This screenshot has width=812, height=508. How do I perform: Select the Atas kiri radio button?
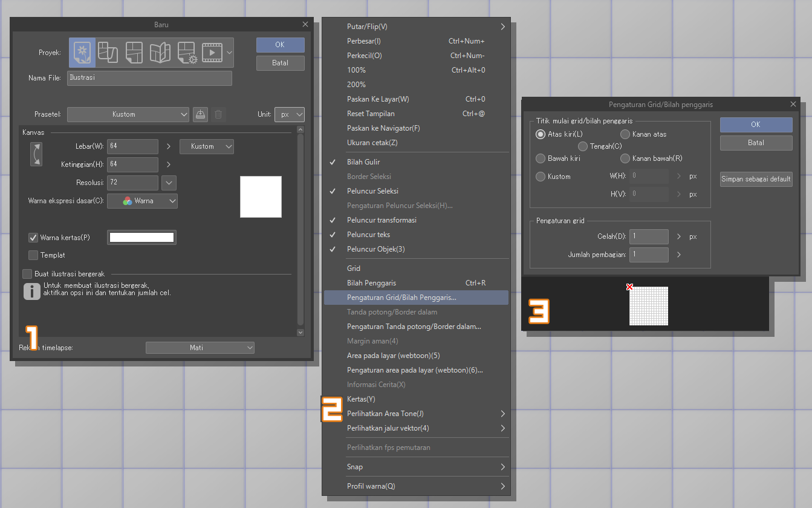(x=541, y=134)
